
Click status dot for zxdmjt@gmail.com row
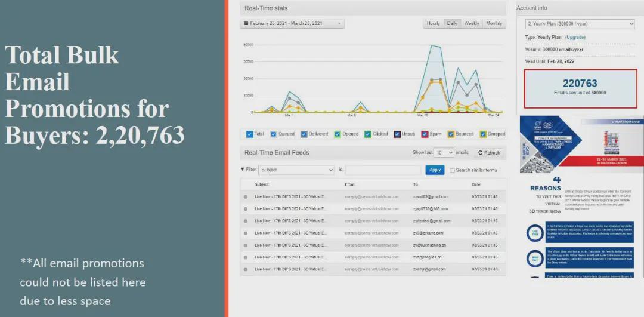[x=246, y=269]
